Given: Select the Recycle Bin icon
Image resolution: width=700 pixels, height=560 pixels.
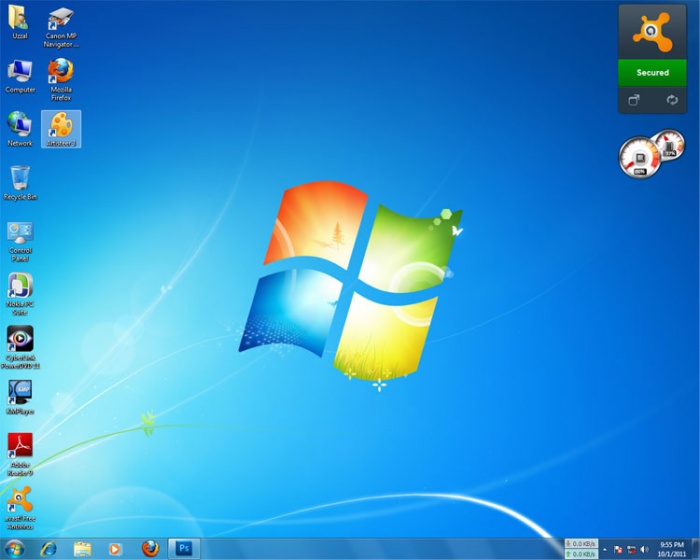Looking at the screenshot, I should [x=20, y=183].
